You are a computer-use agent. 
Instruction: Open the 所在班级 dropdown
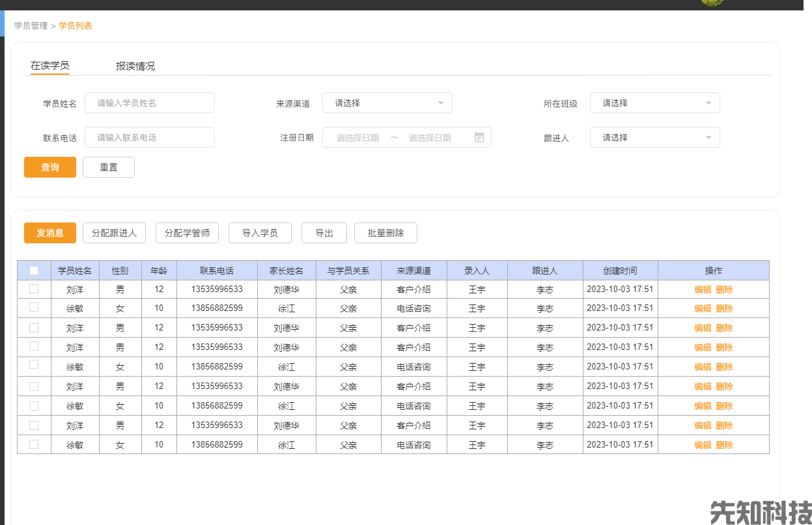click(655, 103)
